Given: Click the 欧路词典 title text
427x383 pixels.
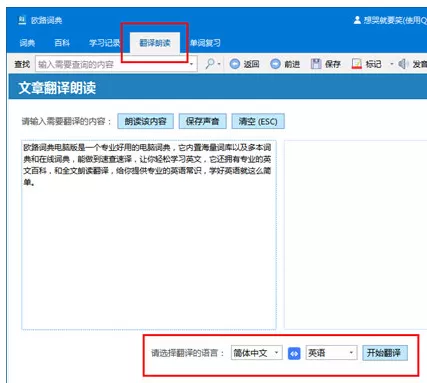Looking at the screenshot, I should (46, 20).
